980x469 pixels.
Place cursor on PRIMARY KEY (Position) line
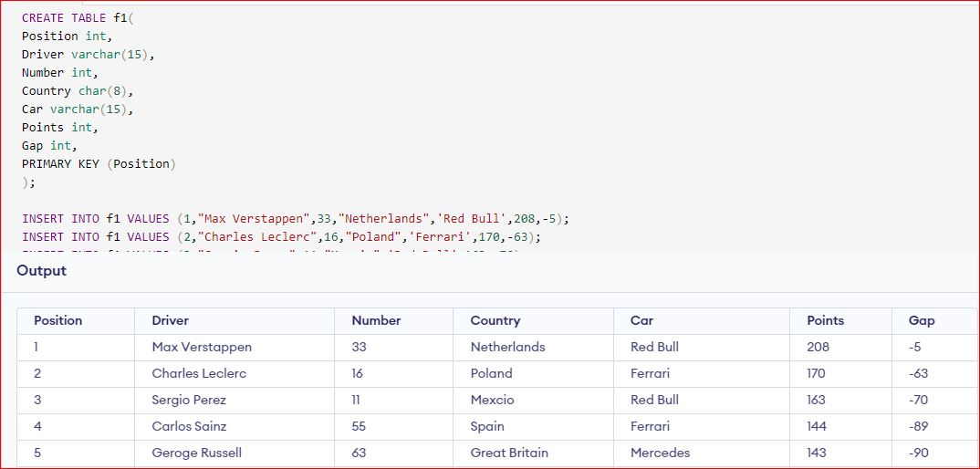[x=99, y=164]
